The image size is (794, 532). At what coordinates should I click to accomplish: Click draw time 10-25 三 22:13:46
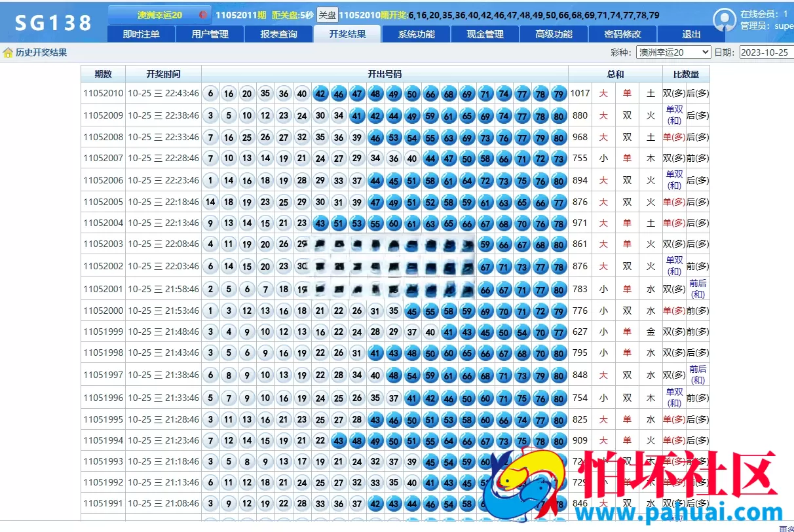(x=163, y=223)
